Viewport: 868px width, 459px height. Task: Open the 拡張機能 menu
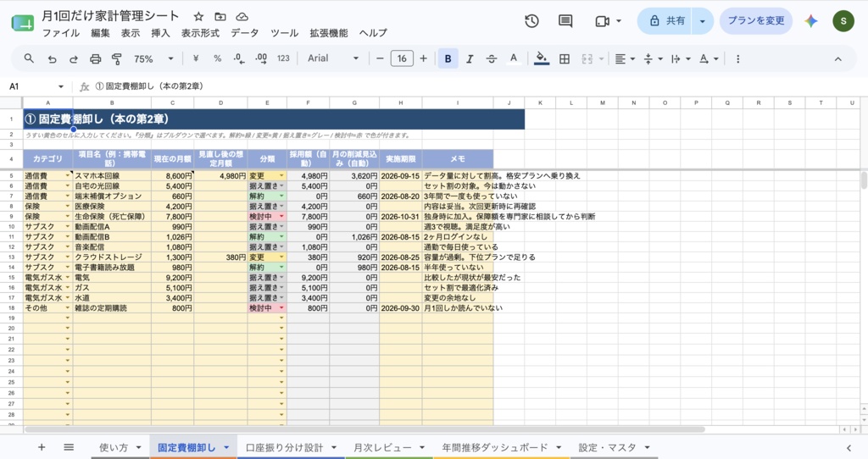click(329, 33)
